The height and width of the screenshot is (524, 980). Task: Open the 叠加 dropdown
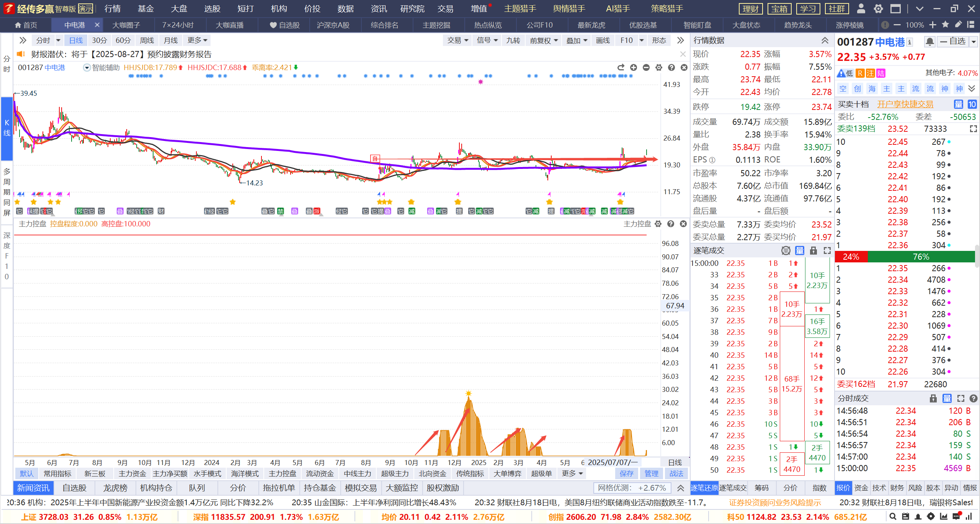pyautogui.click(x=577, y=40)
